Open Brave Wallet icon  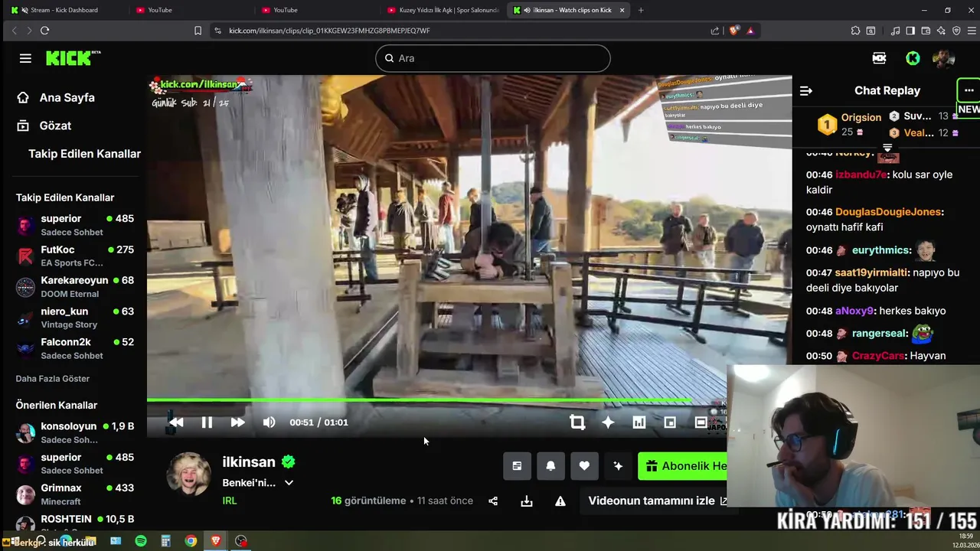click(x=926, y=31)
